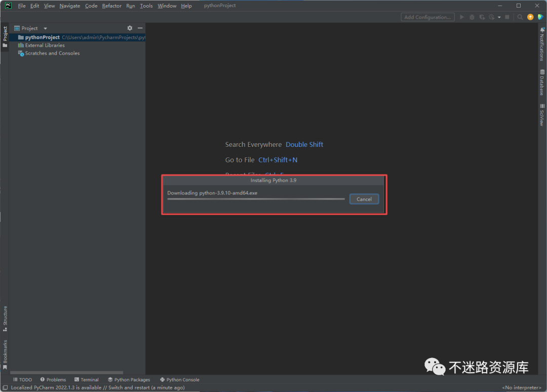
Task: Open the Project view dropdown
Action: (x=45, y=28)
